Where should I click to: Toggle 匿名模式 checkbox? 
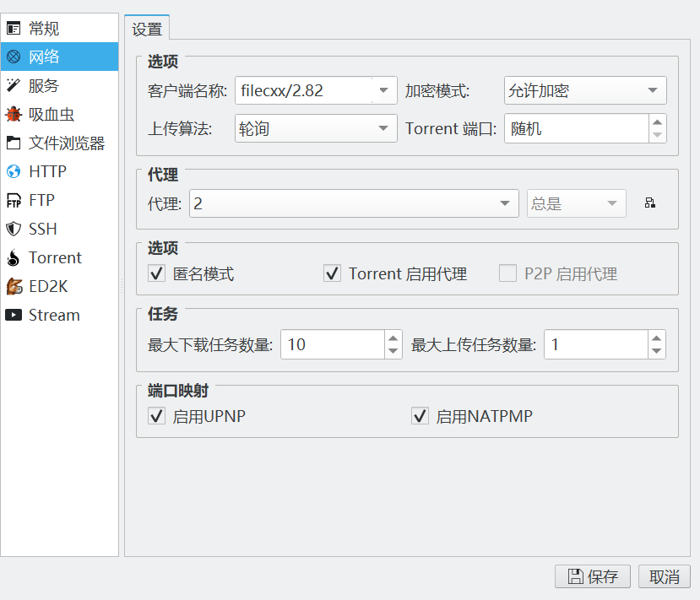tap(157, 273)
